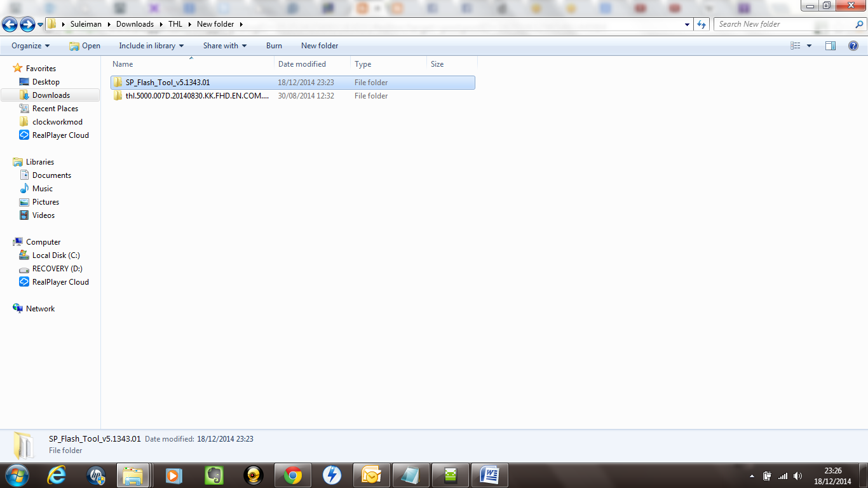Open RealPlayer Cloud under Favorites

(60, 135)
